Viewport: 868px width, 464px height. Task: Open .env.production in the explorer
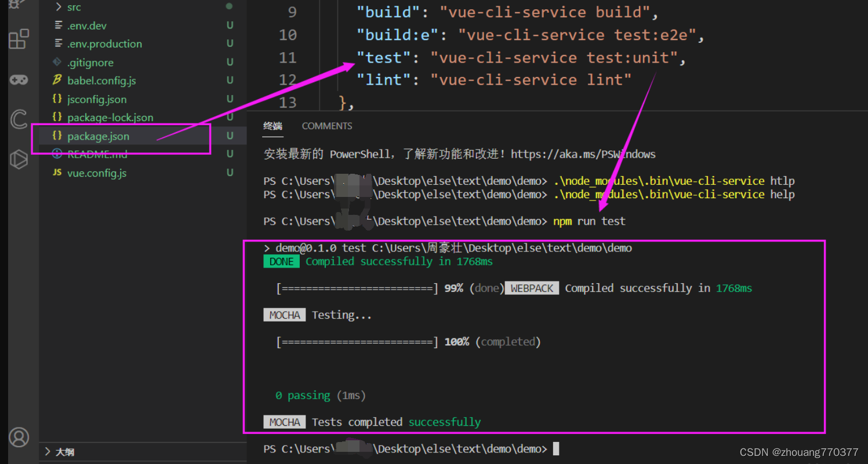tap(104, 43)
